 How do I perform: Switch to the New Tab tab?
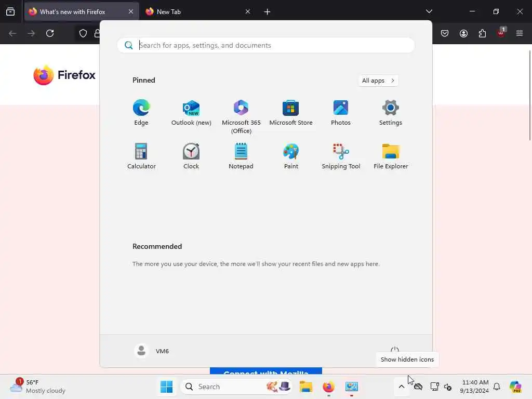click(x=197, y=12)
